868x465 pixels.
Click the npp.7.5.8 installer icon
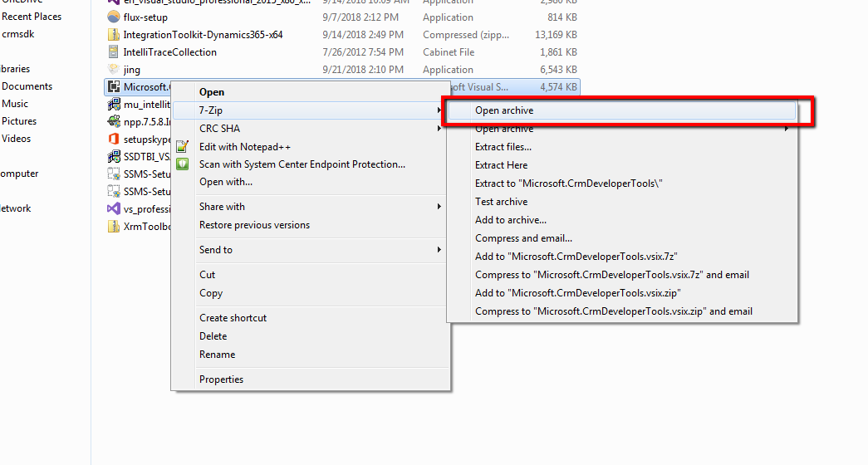point(114,122)
